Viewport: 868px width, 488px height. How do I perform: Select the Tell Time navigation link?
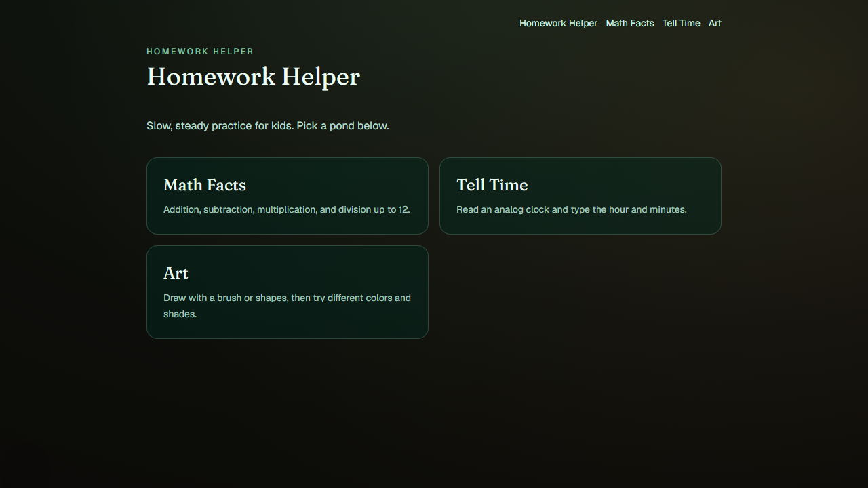(x=681, y=23)
